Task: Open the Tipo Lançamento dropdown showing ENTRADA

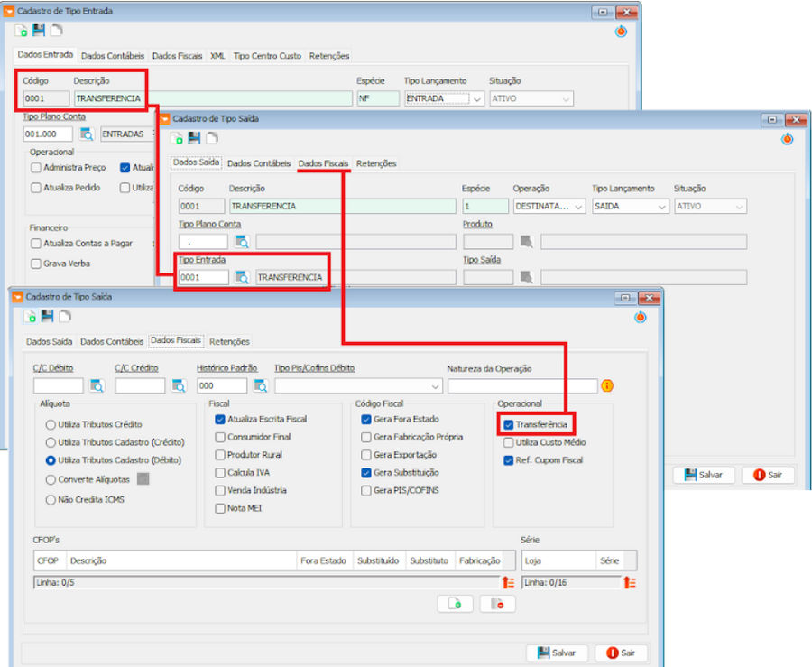Action: click(x=477, y=98)
